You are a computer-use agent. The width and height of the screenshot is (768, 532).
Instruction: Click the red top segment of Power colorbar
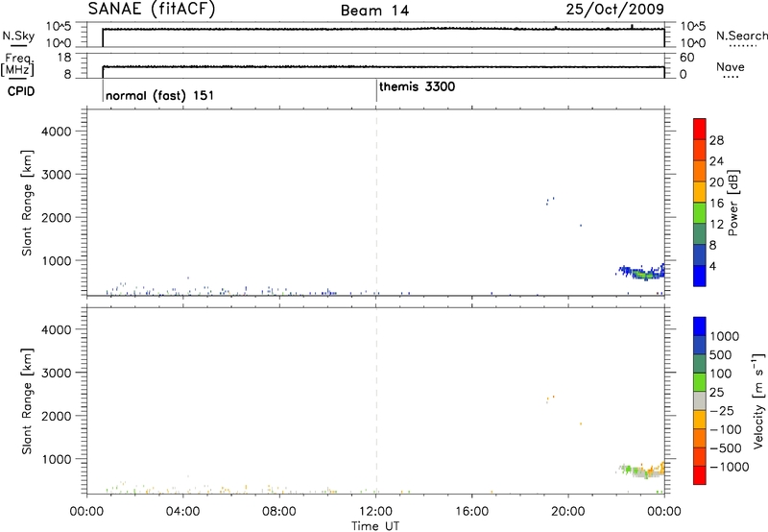point(700,129)
